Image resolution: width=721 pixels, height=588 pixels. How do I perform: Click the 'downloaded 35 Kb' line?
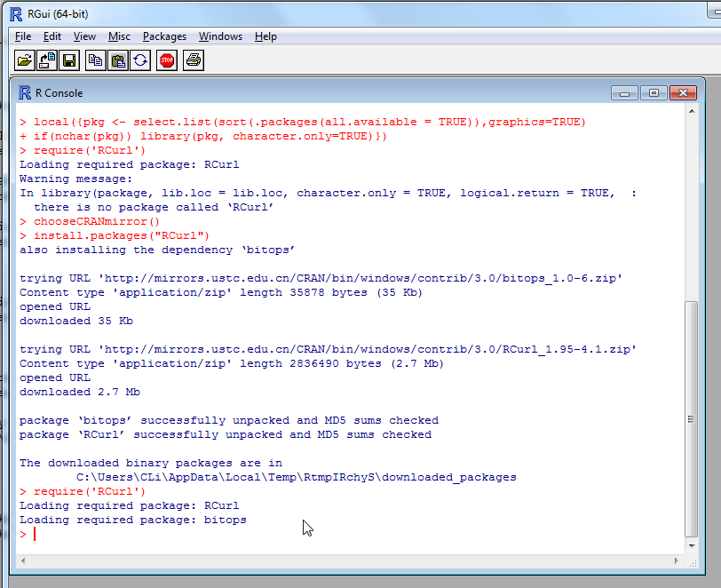click(76, 321)
